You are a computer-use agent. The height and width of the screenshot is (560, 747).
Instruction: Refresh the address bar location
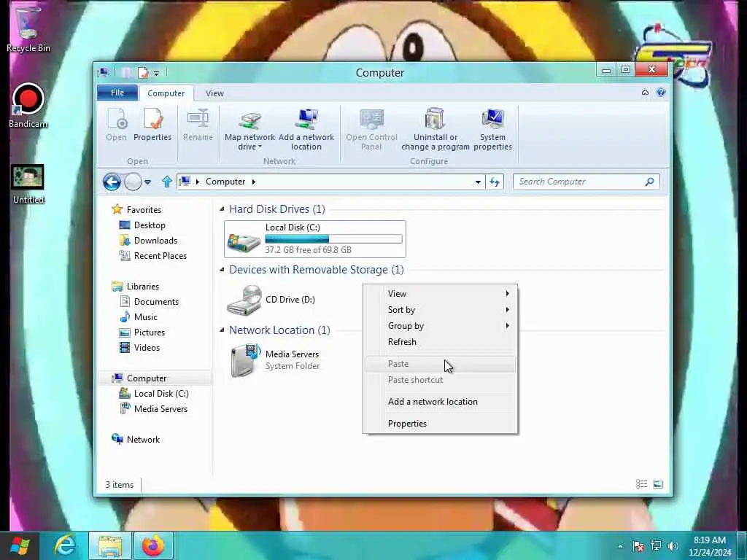tap(495, 182)
